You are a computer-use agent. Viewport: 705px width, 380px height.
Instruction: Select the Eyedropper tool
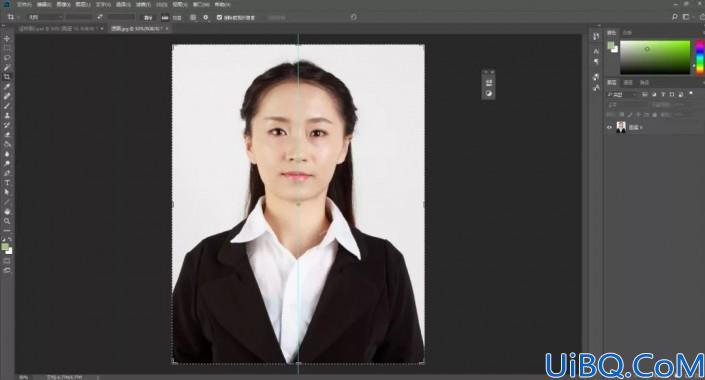point(7,86)
